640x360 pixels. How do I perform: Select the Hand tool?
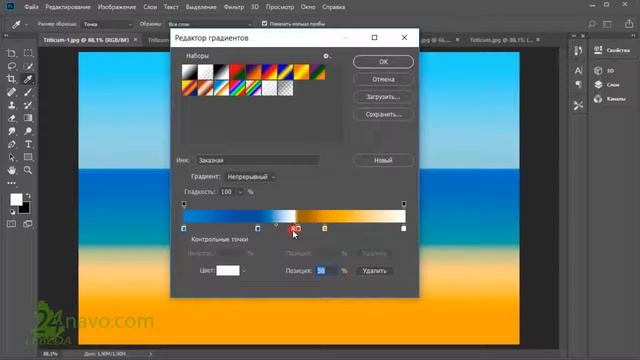tap(11, 170)
